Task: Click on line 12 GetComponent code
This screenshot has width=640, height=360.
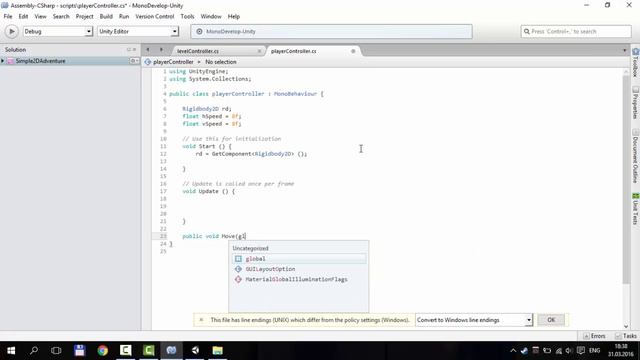Action: pyautogui.click(x=251, y=154)
